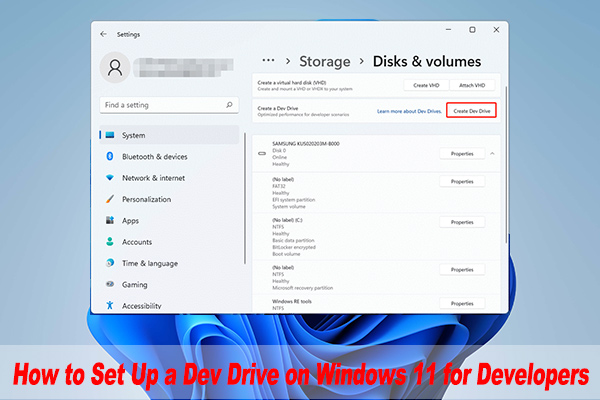This screenshot has height=400, width=600.
Task: Select Create a virtual hard disk heading
Action: tap(292, 82)
